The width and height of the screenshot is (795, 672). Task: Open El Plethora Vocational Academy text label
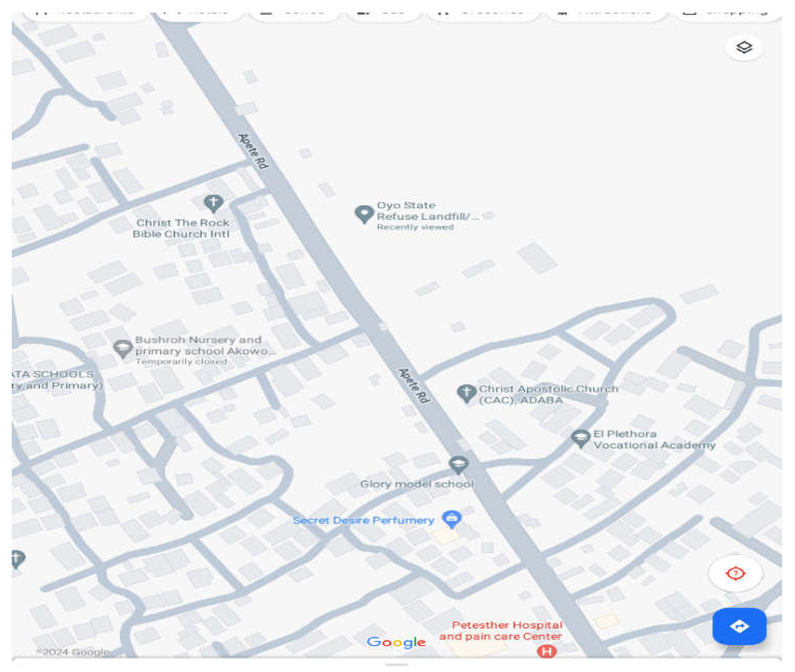pos(654,440)
